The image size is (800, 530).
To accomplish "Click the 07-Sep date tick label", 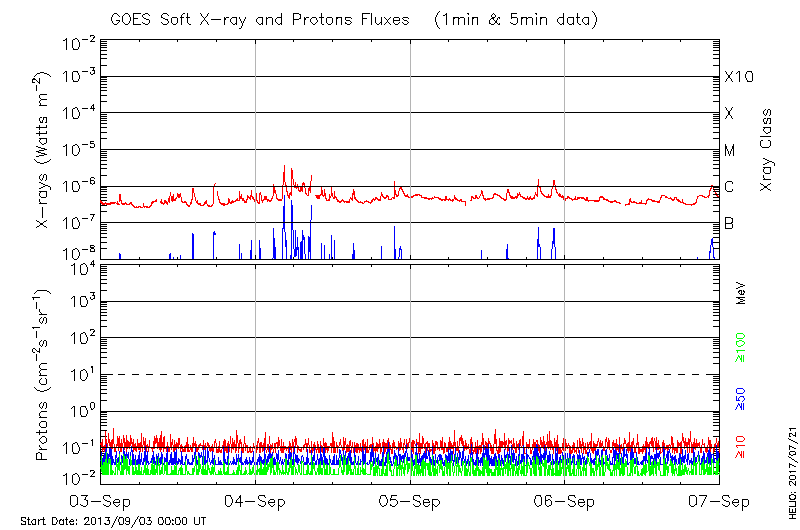I will tap(718, 501).
